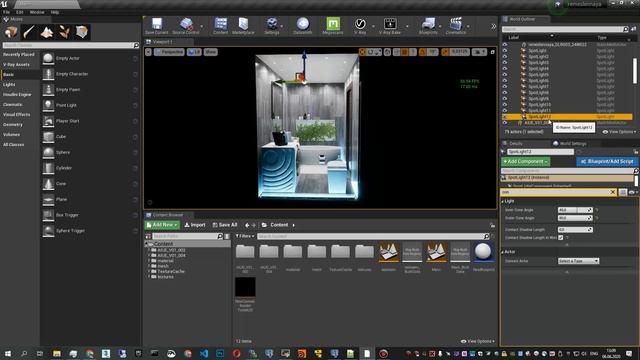Select the NewBlueprint asset thumbnail
This screenshot has height=360, width=640.
483,252
